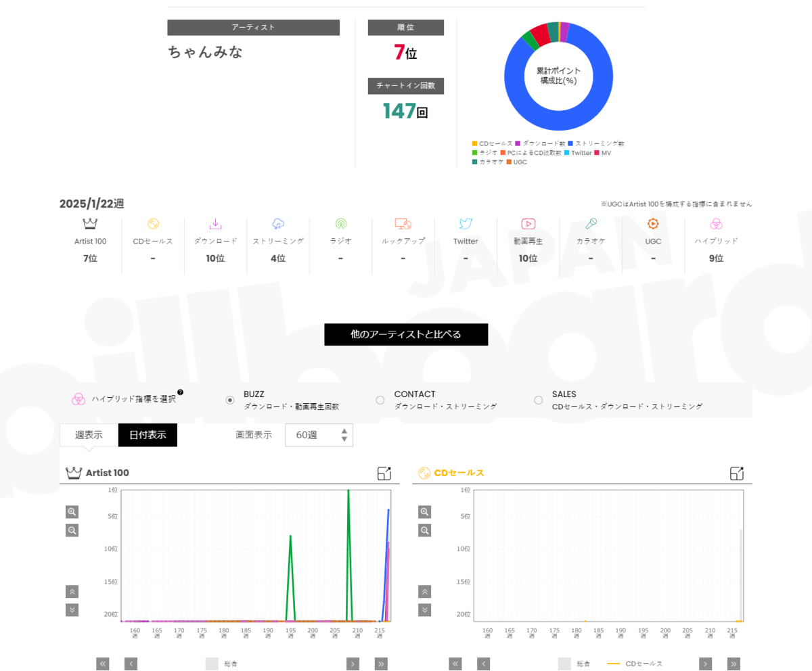
Task: Click the ラジオ radio signal icon
Action: click(340, 224)
